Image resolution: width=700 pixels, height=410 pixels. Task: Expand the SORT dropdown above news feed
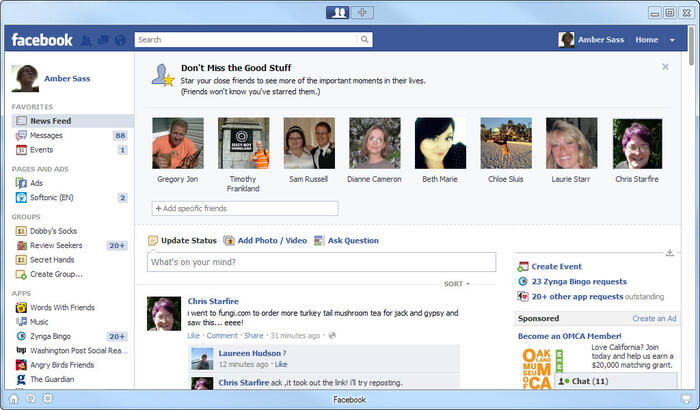click(456, 284)
